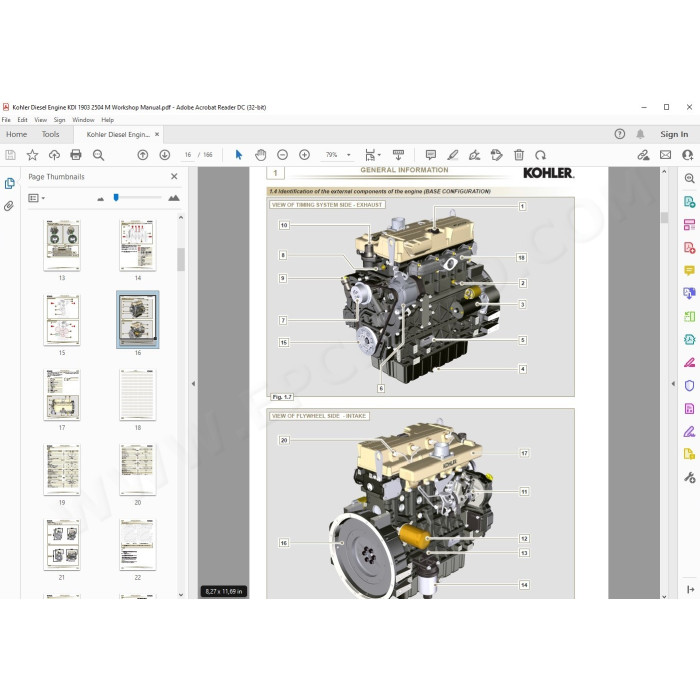Switch to the Tools tab
This screenshot has width=700, height=700.
click(x=50, y=134)
